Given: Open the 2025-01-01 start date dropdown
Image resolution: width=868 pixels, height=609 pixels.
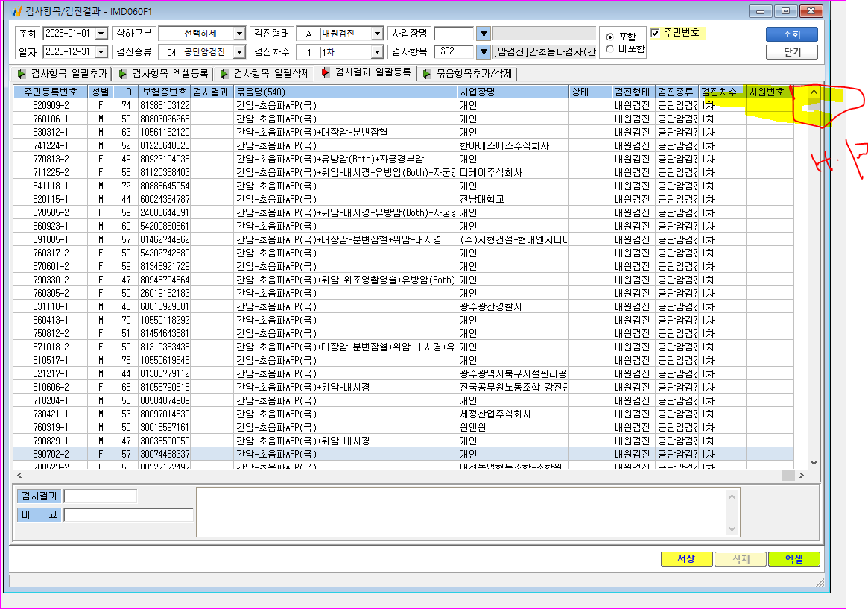Looking at the screenshot, I should [x=101, y=34].
